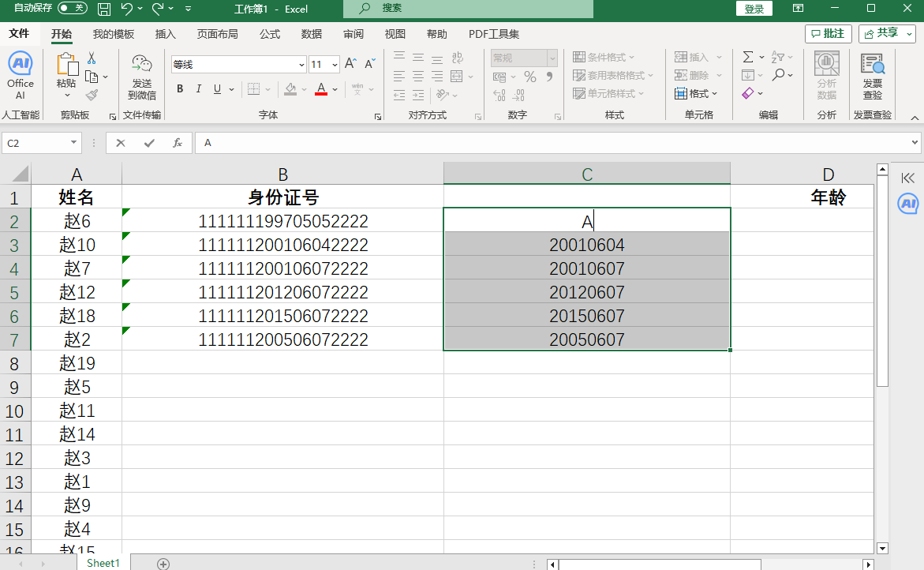Click the AutoSum sigma icon
The width and height of the screenshot is (924, 570).
(x=747, y=57)
